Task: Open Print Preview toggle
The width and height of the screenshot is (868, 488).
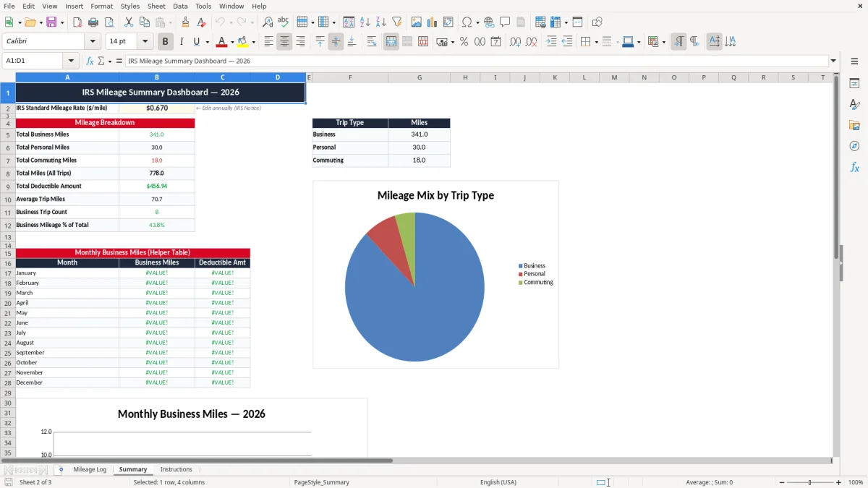Action: coord(109,22)
